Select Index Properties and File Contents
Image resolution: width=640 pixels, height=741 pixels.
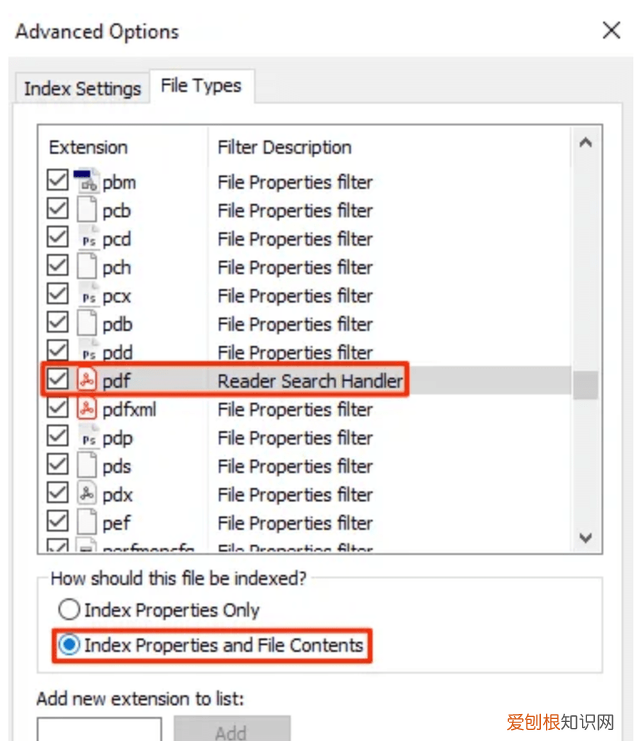[x=69, y=645]
